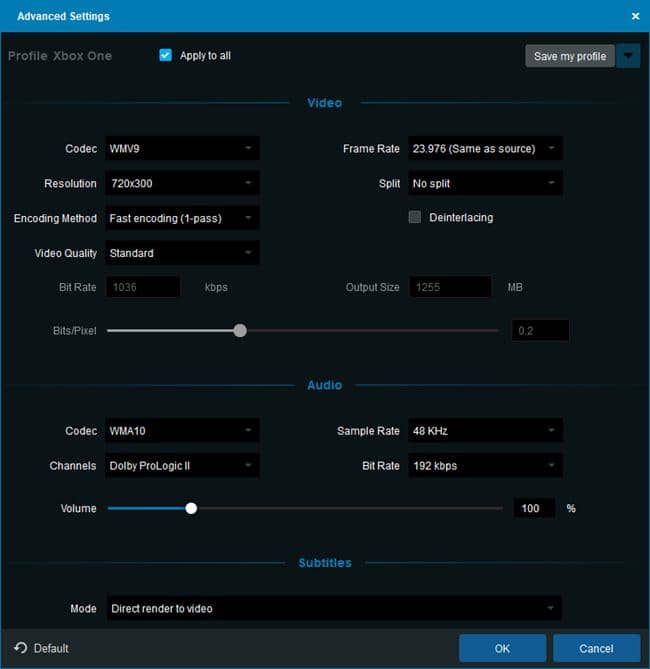Click the OK button
Image resolution: width=650 pixels, height=669 pixels.
[502, 649]
